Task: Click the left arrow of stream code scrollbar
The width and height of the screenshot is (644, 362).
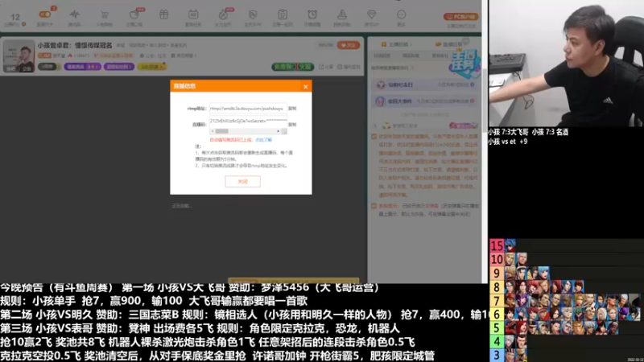Action: pyautogui.click(x=213, y=131)
